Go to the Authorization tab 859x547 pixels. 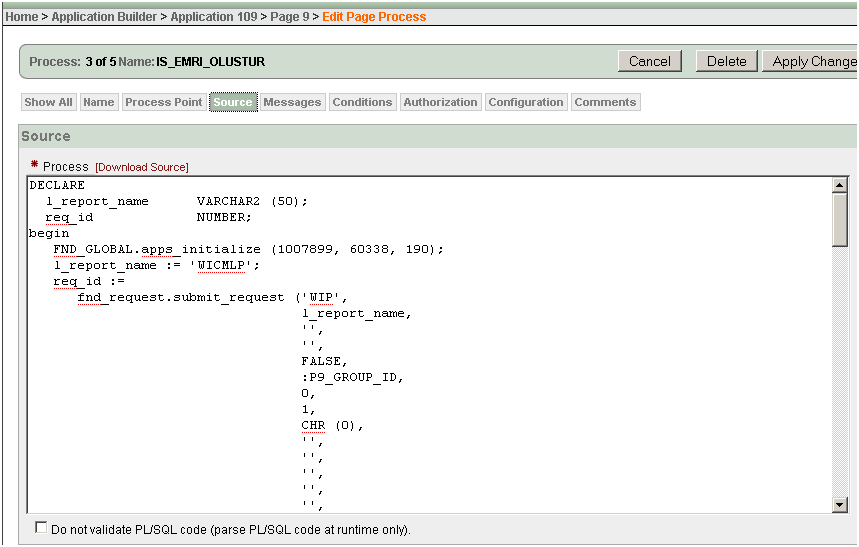[440, 102]
